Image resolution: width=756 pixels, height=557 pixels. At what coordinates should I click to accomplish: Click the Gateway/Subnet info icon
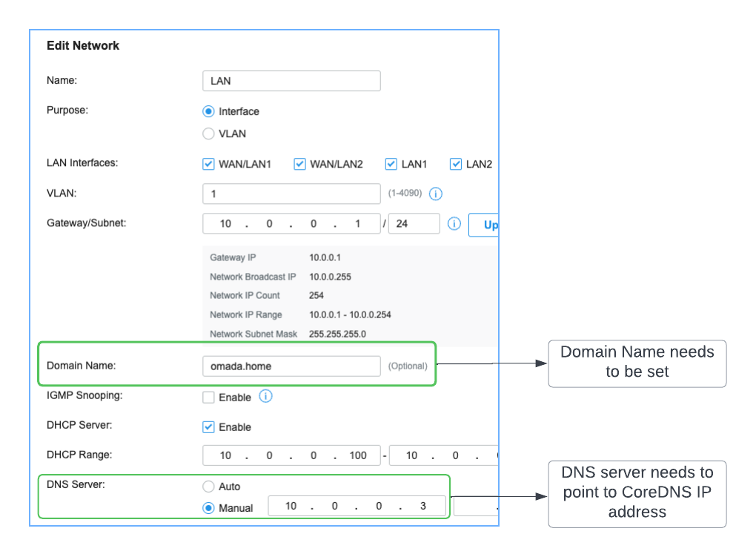(454, 223)
